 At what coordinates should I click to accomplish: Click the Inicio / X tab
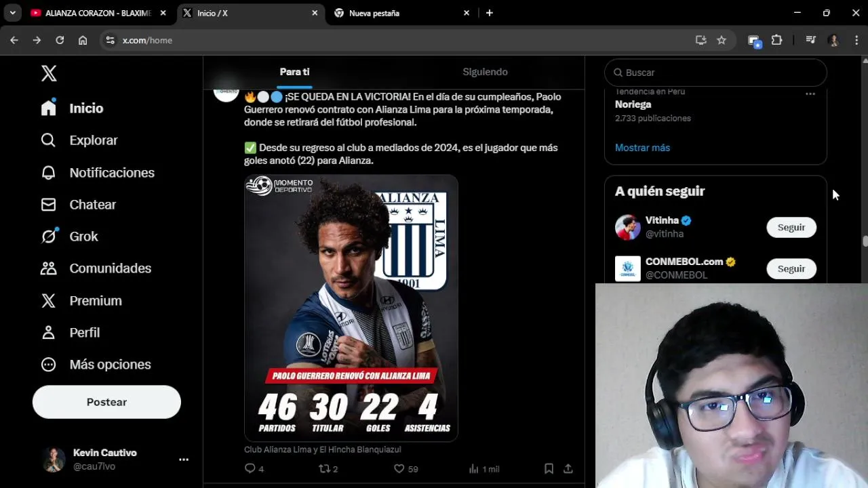(251, 13)
